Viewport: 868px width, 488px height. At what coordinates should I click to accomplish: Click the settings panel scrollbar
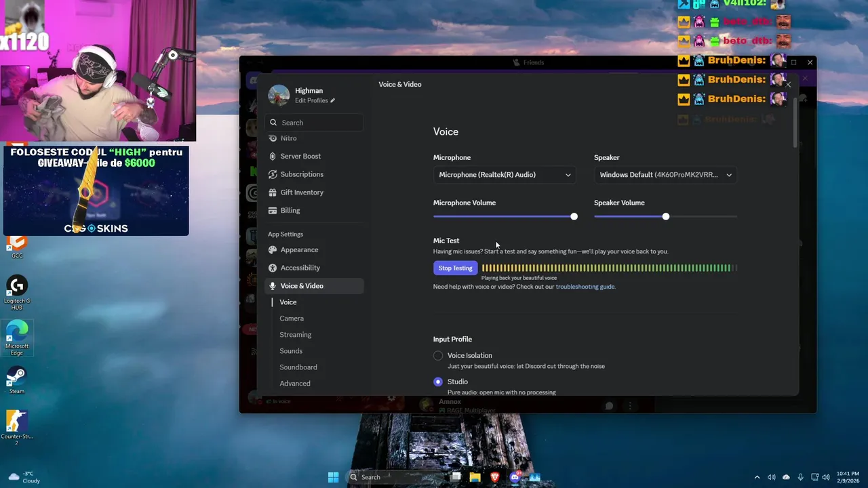click(796, 122)
